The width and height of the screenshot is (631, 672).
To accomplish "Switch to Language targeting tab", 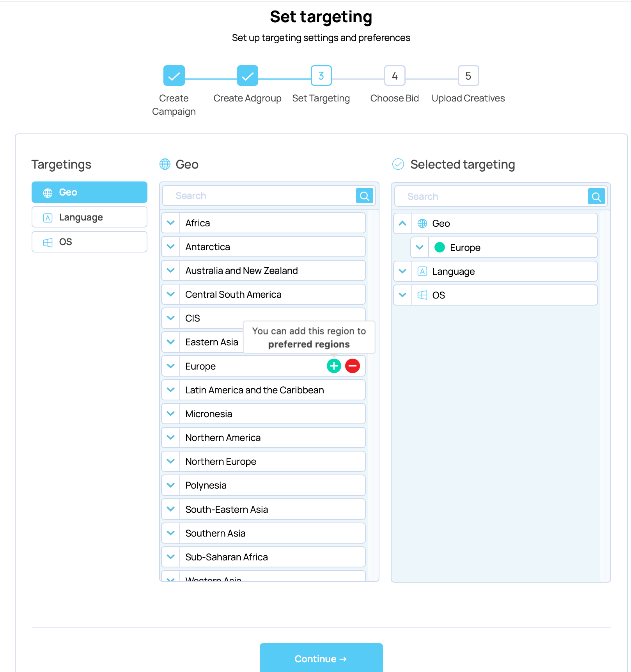I will click(89, 217).
